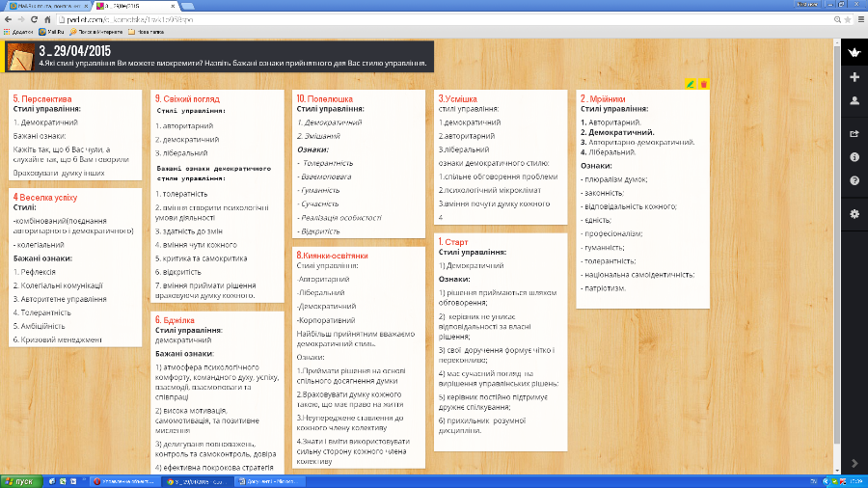Screen dimensions: 868x488
Task: Open the Chrome menu button
Action: point(856,19)
